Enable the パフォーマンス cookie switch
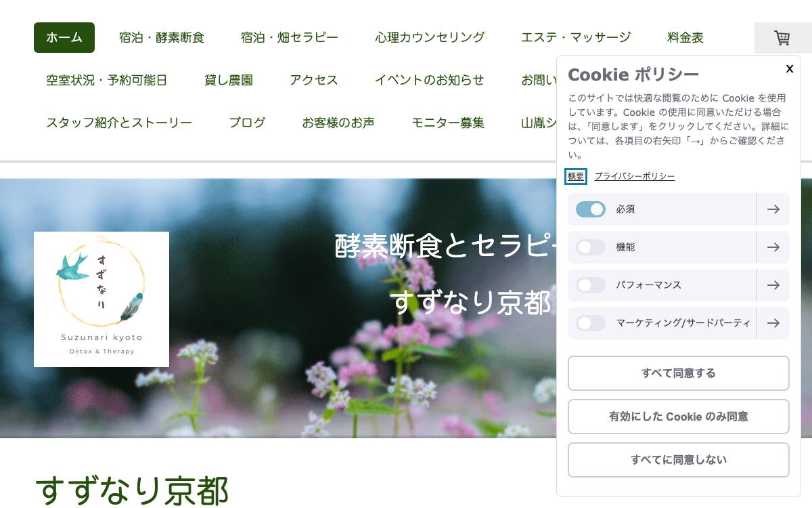 [591, 285]
